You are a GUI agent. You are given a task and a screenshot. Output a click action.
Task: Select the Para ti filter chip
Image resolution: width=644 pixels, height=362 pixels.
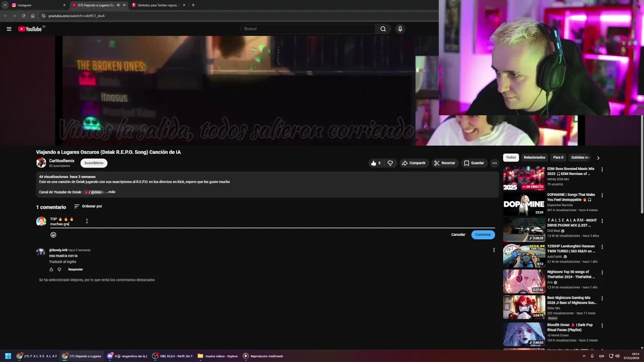(558, 157)
